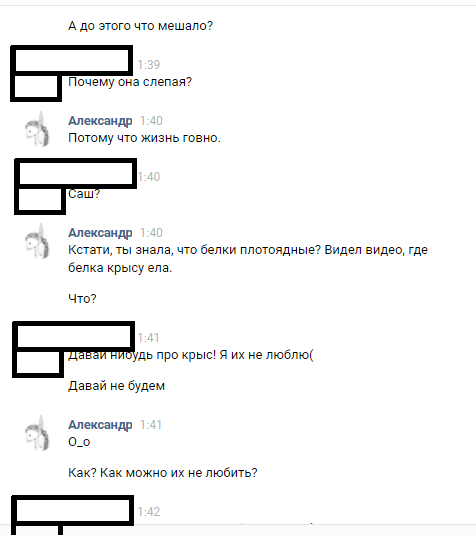Screen dimensions: 476x535
Task: Select the message "Что?"
Action: tap(82, 299)
